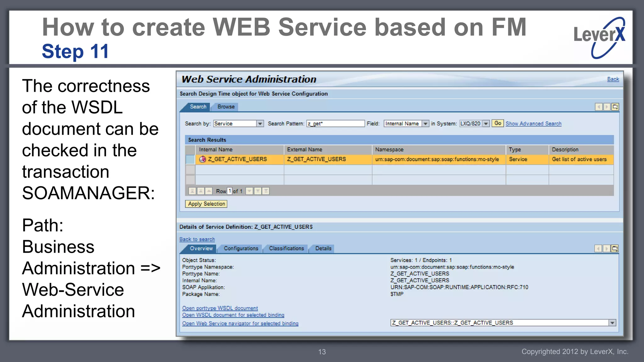Open the Field Internal Name dropdown
The width and height of the screenshot is (644, 362).
pos(425,124)
